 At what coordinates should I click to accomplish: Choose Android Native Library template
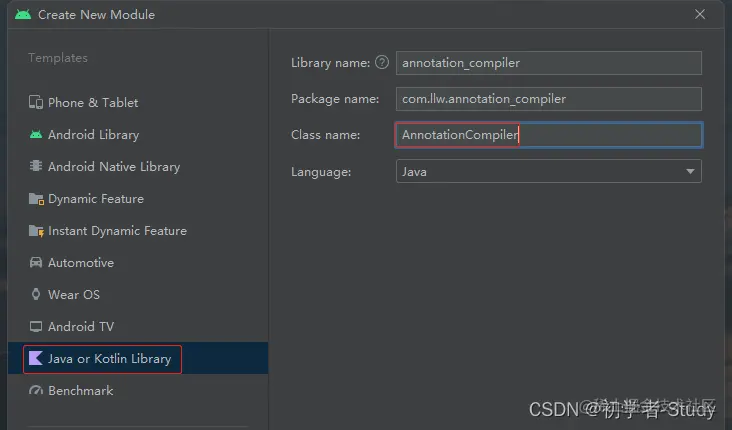click(138, 166)
